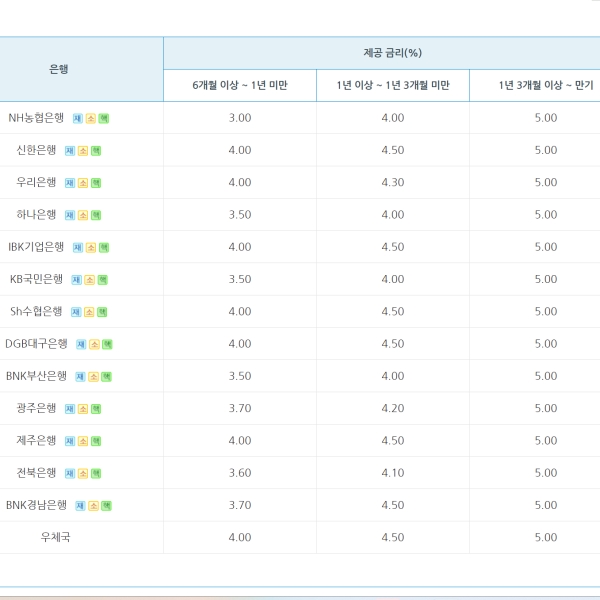Click BNK부산은행 1년 이상 rate 4.00
Viewport: 600px width, 600px height.
pyautogui.click(x=393, y=376)
